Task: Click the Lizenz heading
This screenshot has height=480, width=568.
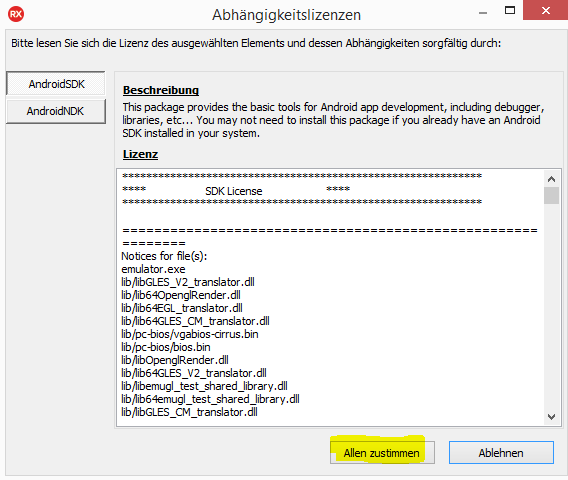Action: pos(140,154)
